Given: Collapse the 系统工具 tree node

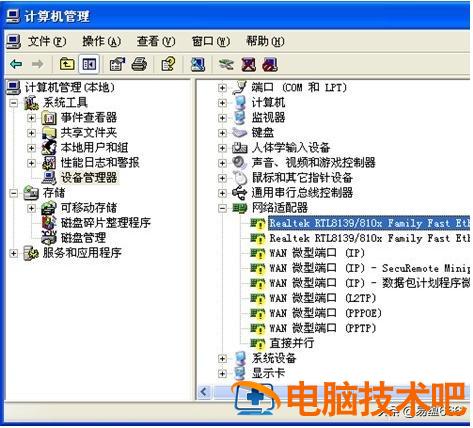Looking at the screenshot, I should [13, 103].
